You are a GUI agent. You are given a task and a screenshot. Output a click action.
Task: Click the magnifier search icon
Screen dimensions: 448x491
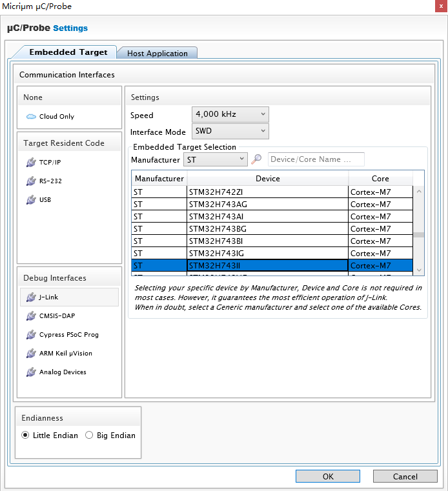pyautogui.click(x=256, y=159)
